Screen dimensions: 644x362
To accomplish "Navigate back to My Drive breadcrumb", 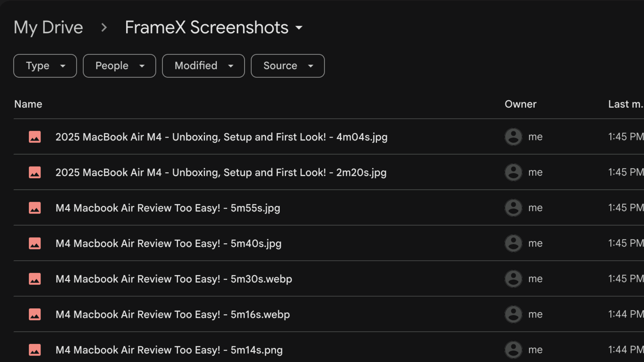I will 48,27.
